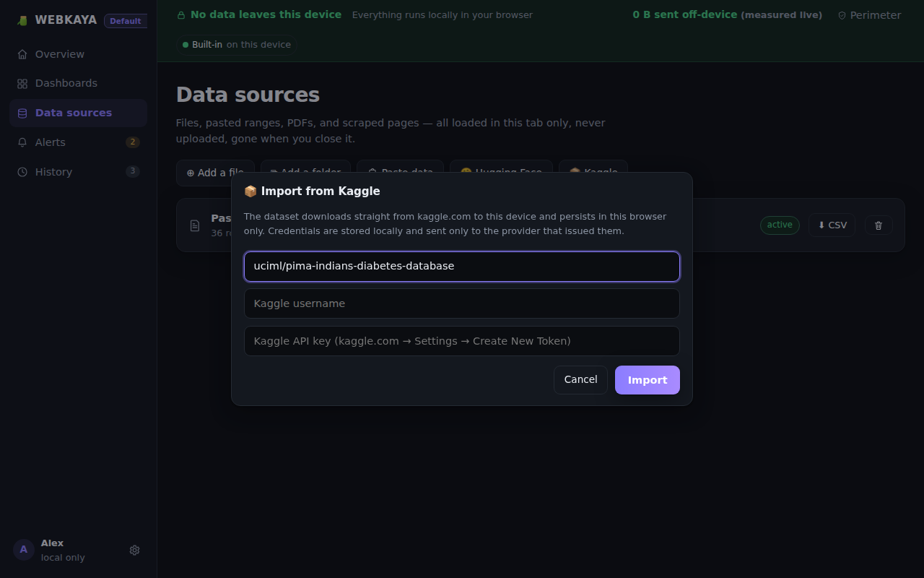The image size is (924, 578).
Task: Go to Overview in sidebar
Action: (79, 54)
